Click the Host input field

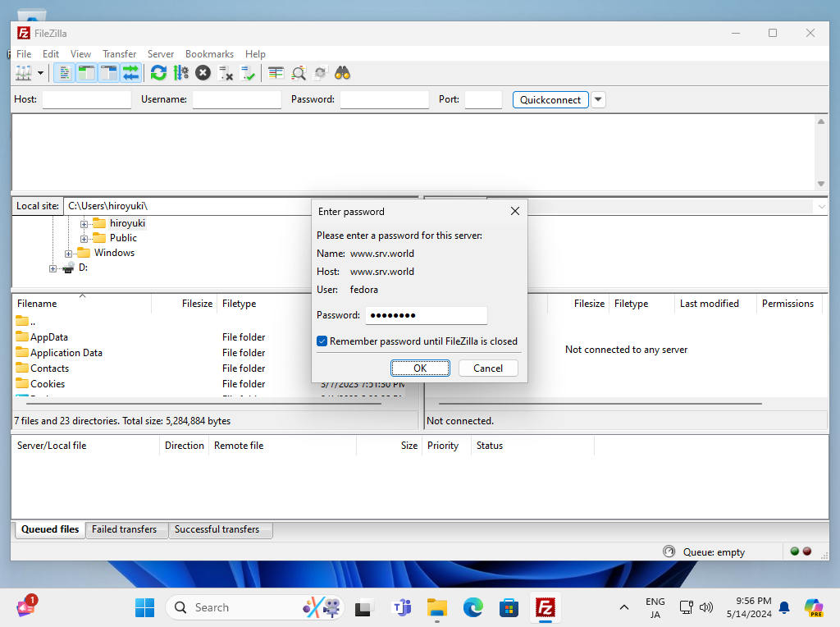[x=87, y=99]
